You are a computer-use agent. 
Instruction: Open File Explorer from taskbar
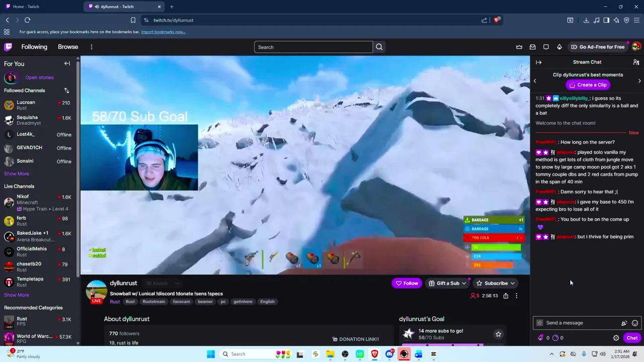click(x=330, y=354)
